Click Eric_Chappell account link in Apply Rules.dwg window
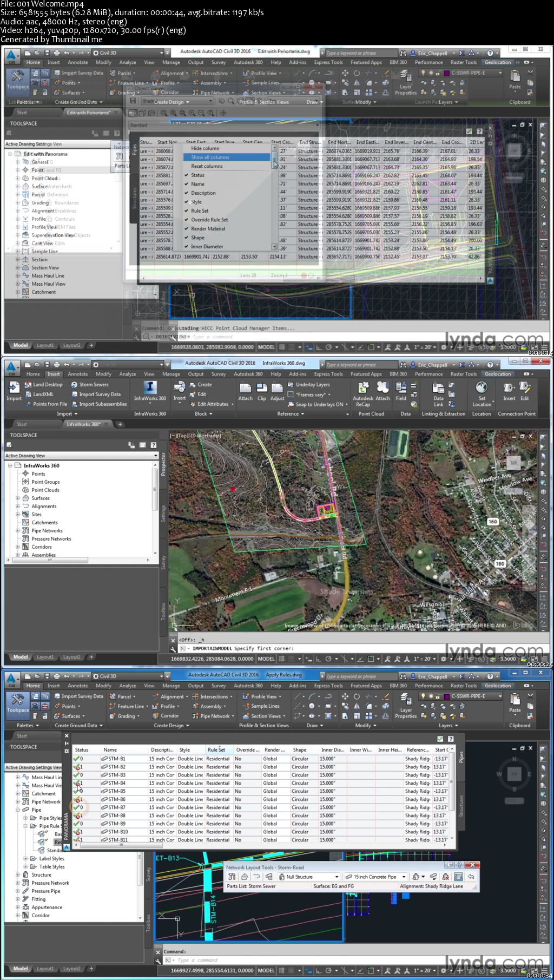 pos(432,676)
